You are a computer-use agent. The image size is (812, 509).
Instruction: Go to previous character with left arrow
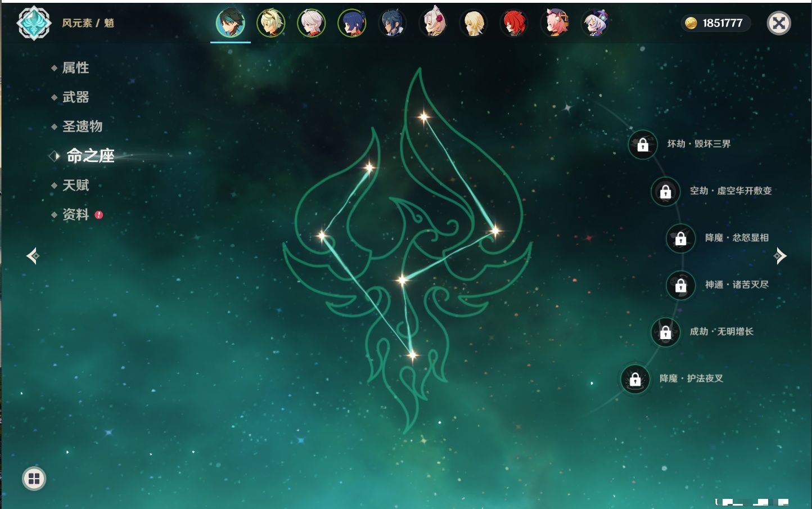pos(33,256)
